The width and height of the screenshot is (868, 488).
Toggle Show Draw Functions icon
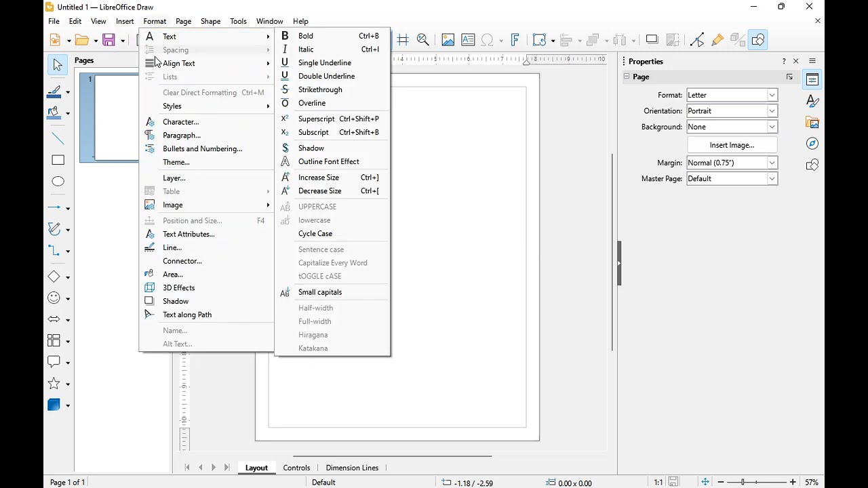758,40
